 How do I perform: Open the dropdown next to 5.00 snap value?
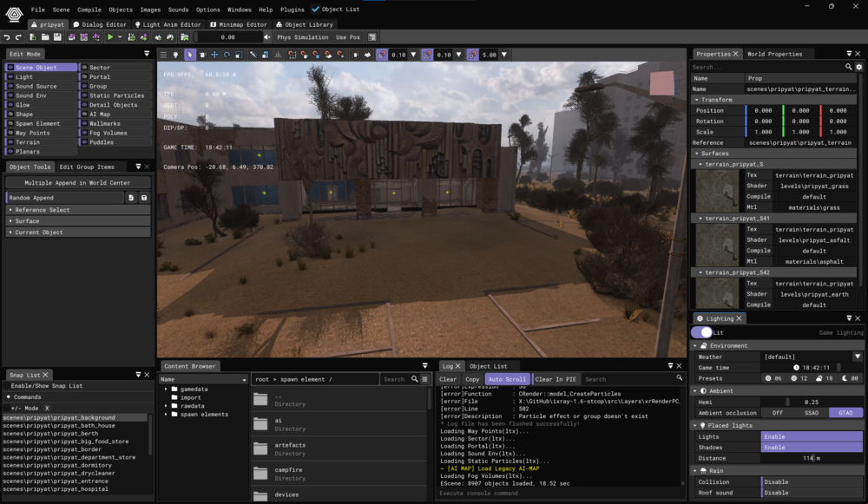coord(503,55)
